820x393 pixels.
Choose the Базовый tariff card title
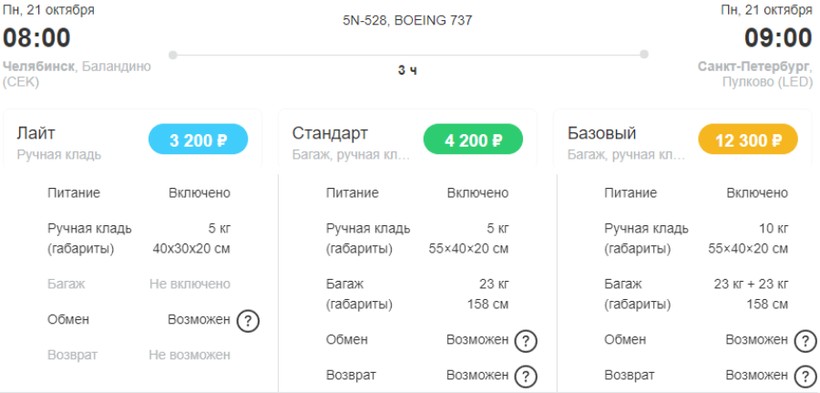point(602,133)
